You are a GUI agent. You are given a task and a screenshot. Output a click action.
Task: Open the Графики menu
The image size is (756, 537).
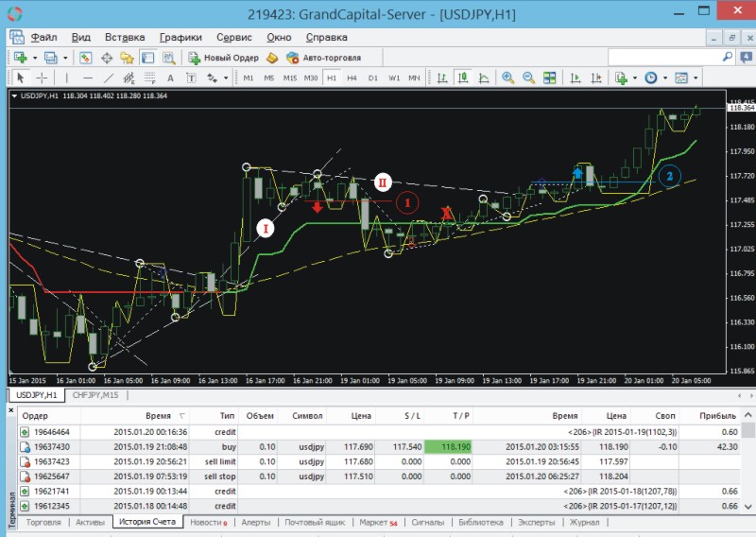pyautogui.click(x=180, y=38)
